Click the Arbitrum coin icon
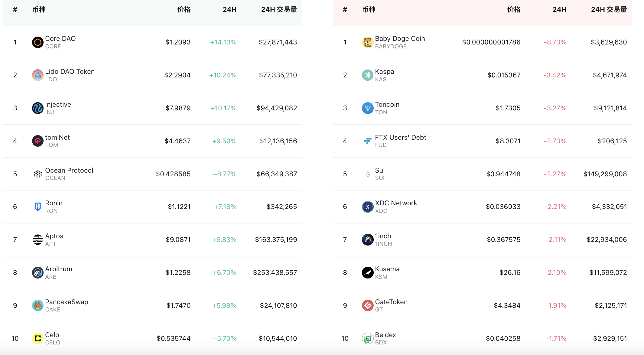Image resolution: width=644 pixels, height=355 pixels. click(x=38, y=273)
